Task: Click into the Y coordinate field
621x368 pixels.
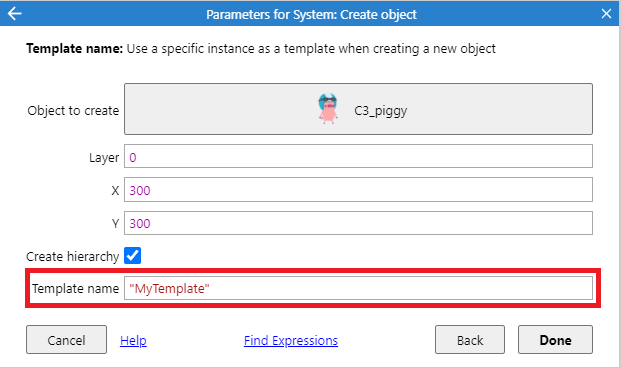Action: 358,223
